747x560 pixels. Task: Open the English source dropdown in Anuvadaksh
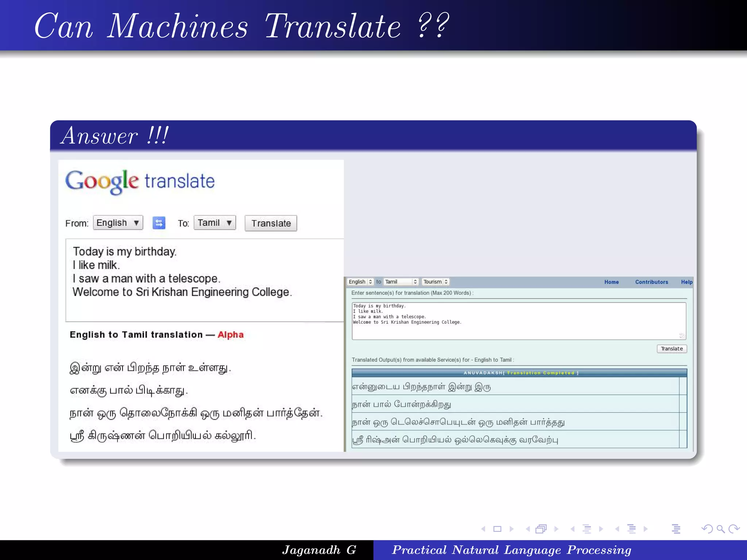[360, 282]
